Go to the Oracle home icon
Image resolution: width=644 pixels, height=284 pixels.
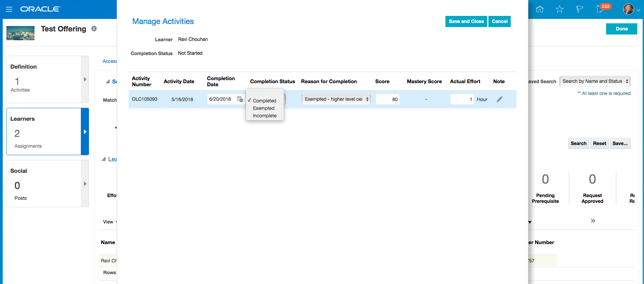(x=540, y=9)
